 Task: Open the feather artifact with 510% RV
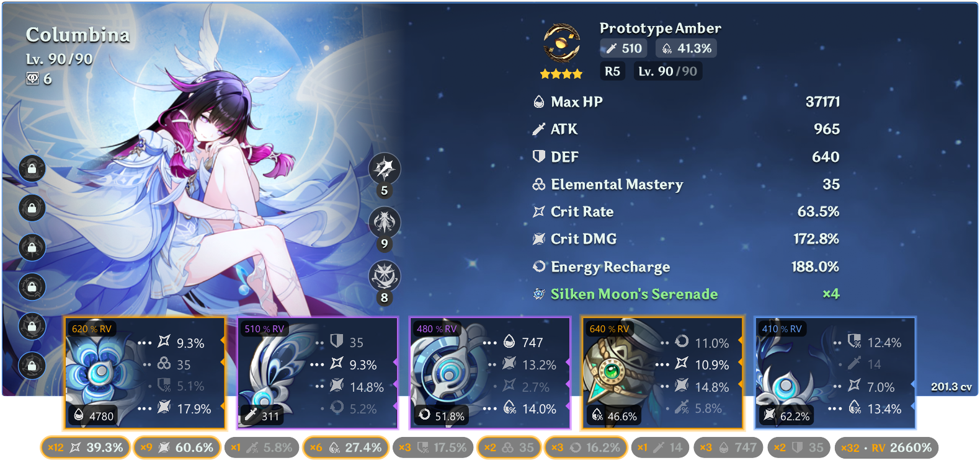point(317,373)
